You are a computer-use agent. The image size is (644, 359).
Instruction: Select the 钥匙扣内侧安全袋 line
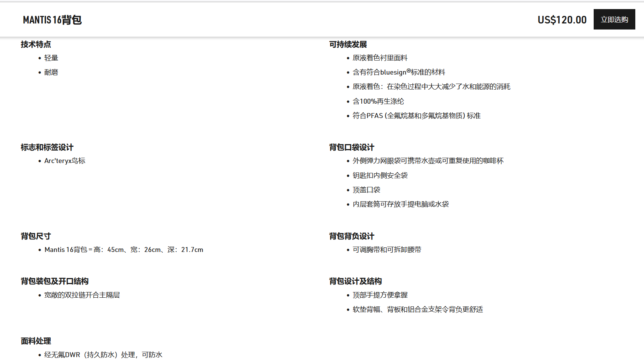coord(380,176)
